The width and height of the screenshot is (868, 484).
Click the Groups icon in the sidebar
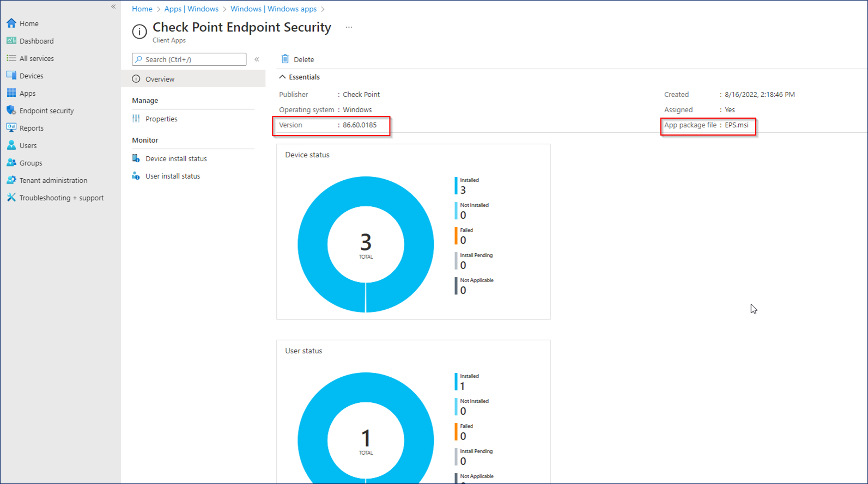click(x=11, y=163)
